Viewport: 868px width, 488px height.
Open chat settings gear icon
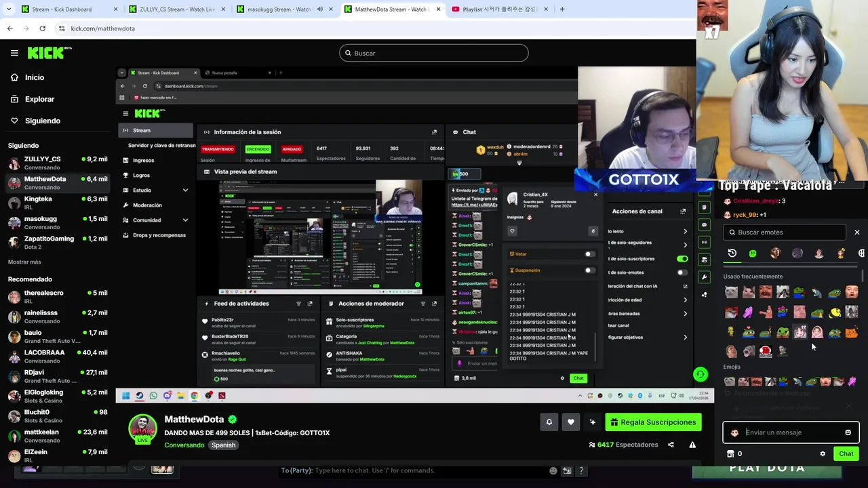(823, 454)
